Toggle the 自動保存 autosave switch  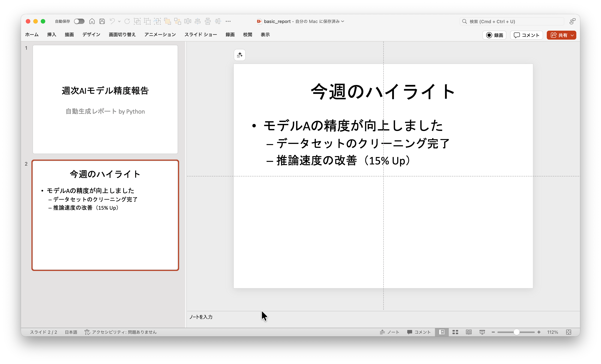pos(79,21)
